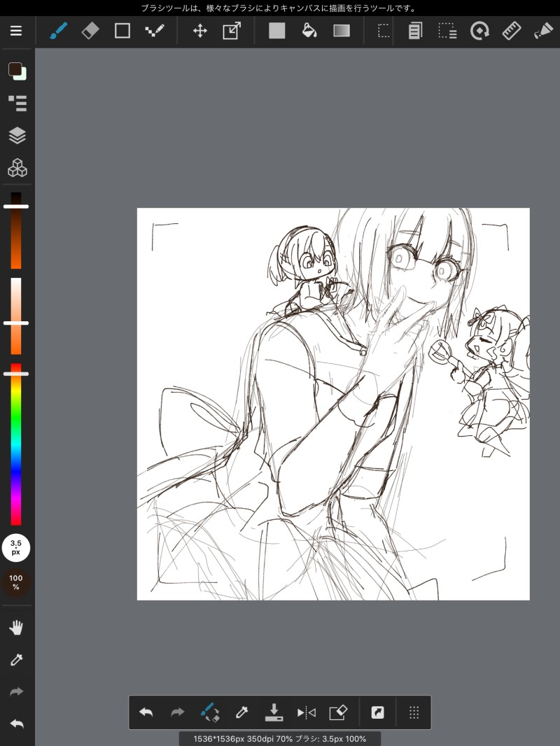Select the sidebar eyedropper tool
This screenshot has height=746, width=560.
click(17, 659)
